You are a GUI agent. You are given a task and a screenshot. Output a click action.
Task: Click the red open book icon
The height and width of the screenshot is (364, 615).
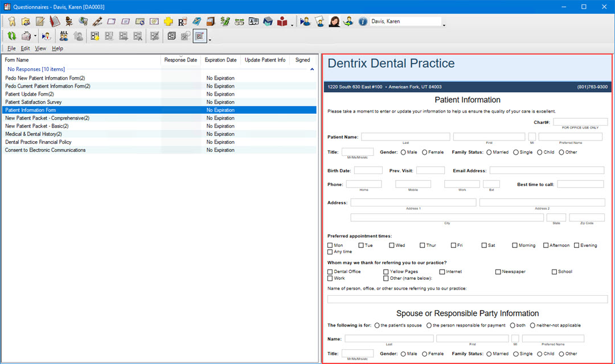coord(282,22)
